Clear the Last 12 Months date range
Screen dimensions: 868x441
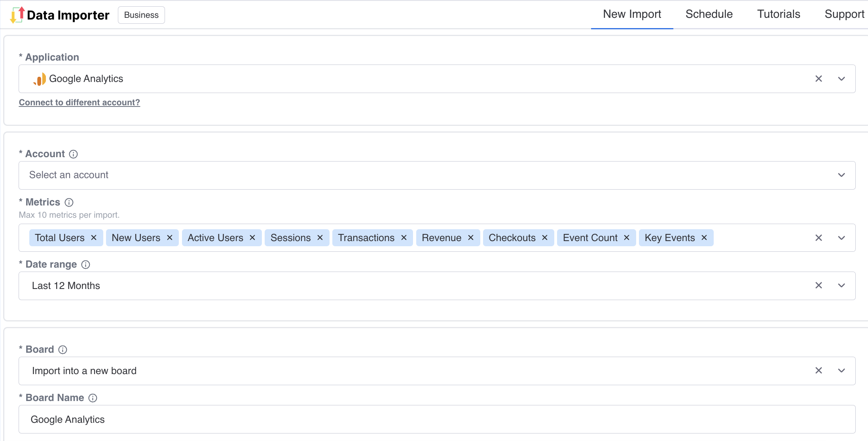[x=819, y=285]
